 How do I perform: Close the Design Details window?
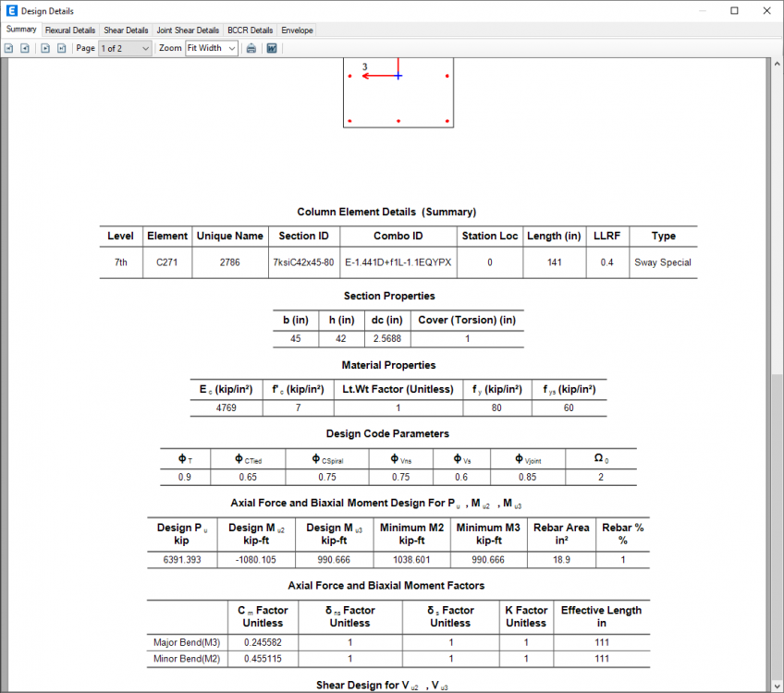[767, 10]
